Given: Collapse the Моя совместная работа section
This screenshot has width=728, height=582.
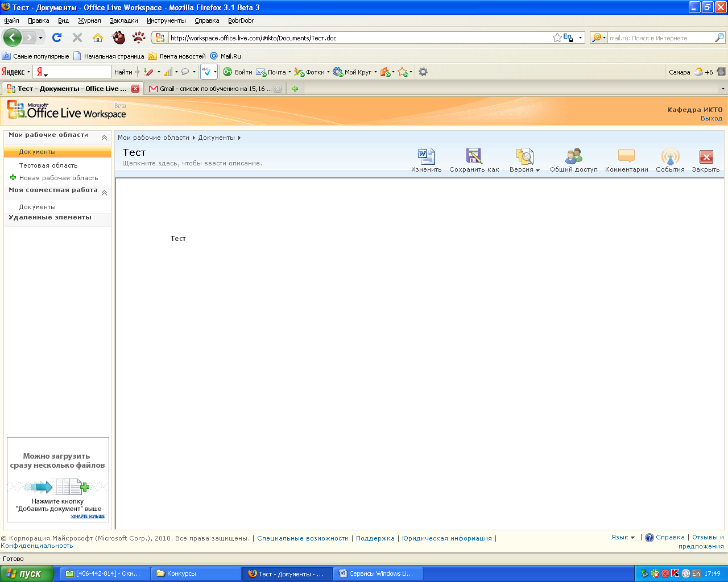Looking at the screenshot, I should (104, 193).
